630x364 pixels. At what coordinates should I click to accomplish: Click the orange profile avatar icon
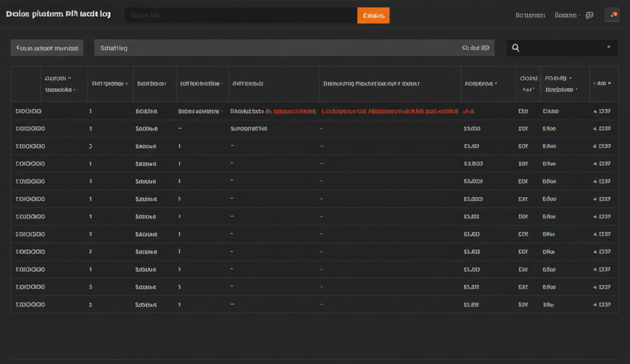612,15
